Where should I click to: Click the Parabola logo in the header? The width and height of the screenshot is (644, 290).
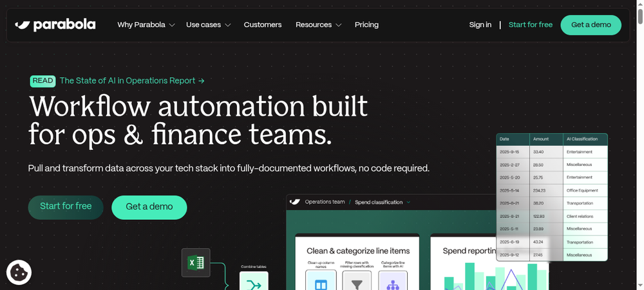tap(55, 25)
